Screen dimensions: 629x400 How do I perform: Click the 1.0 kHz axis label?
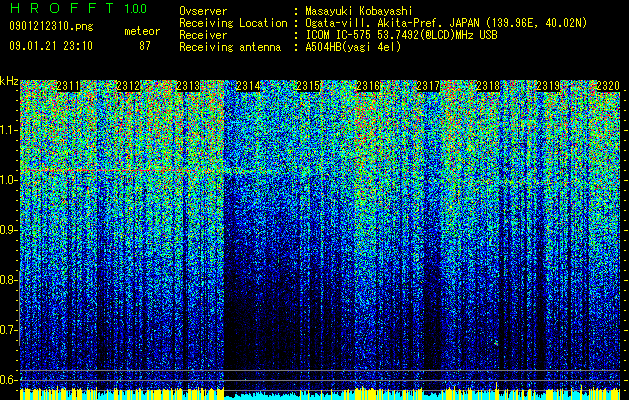coord(9,180)
